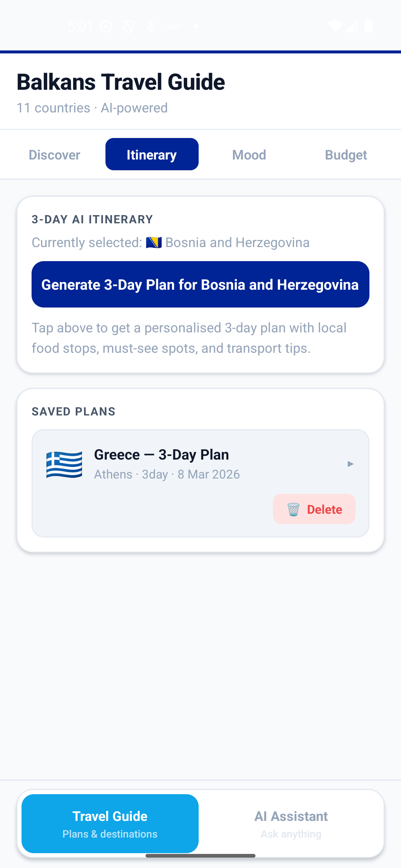Tap Generate 3-Day Plan for Bosnia and Herzegovina
This screenshot has height=868, width=401.
click(200, 285)
